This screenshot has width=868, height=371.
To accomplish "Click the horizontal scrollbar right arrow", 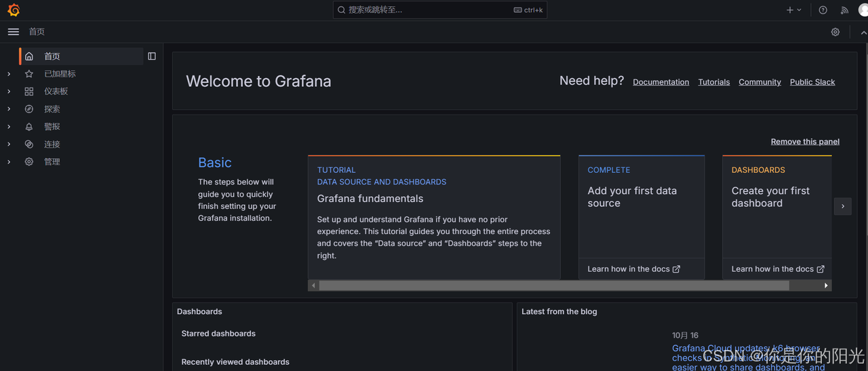I will pyautogui.click(x=826, y=286).
